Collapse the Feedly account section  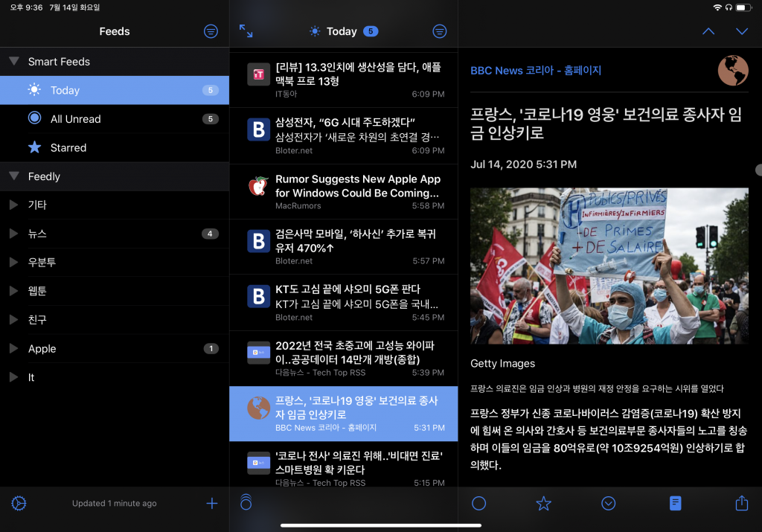click(x=14, y=176)
